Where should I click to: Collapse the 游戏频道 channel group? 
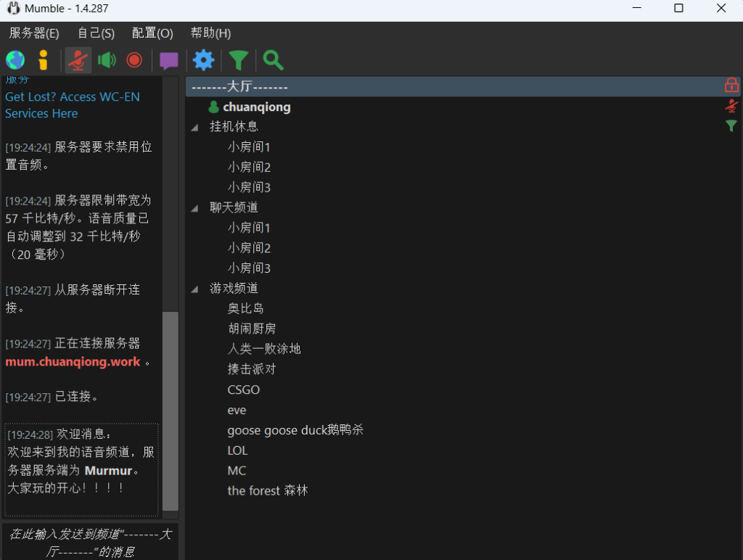[x=194, y=289]
